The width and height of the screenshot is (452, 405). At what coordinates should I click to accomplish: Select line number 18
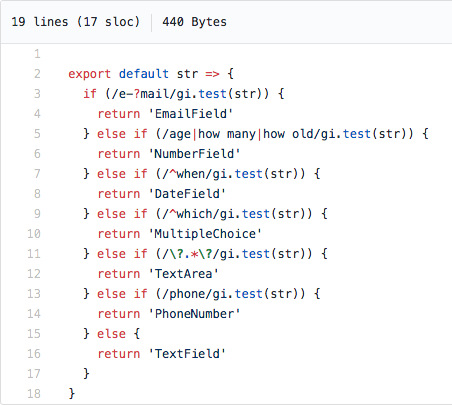tap(34, 394)
